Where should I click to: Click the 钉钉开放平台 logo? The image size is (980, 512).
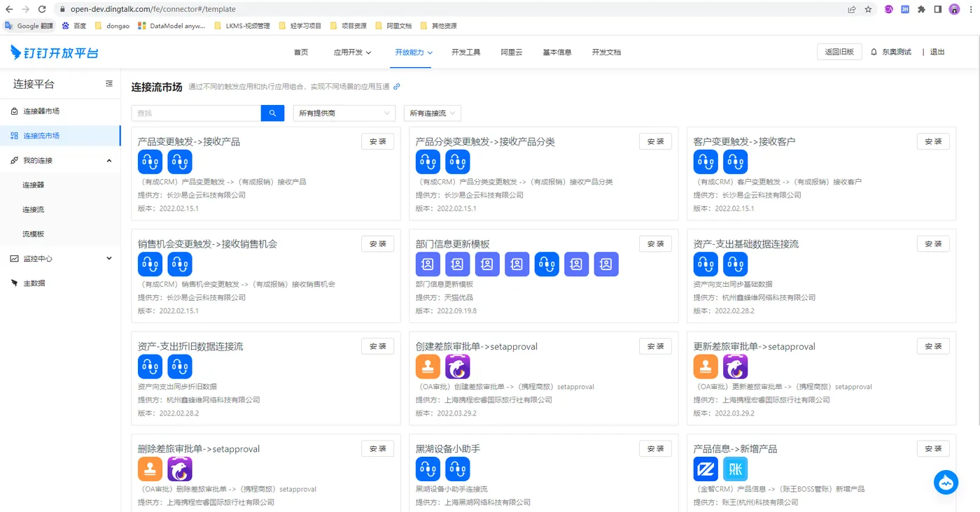[x=55, y=52]
